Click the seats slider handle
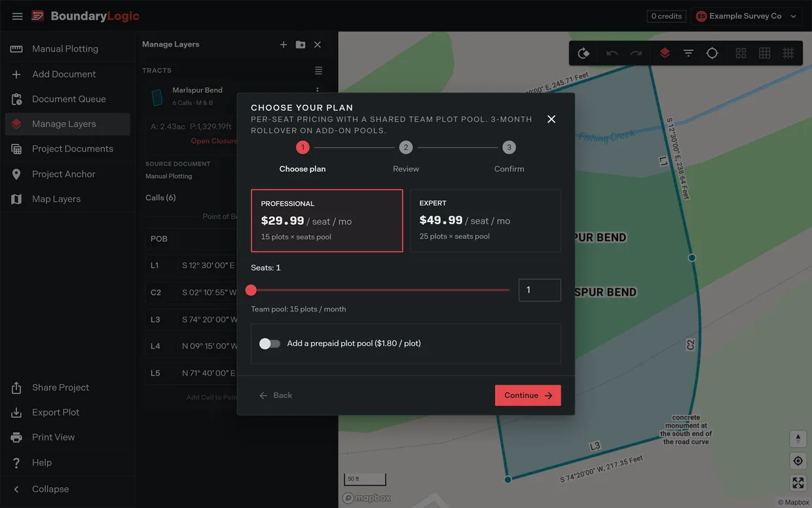 [251, 290]
